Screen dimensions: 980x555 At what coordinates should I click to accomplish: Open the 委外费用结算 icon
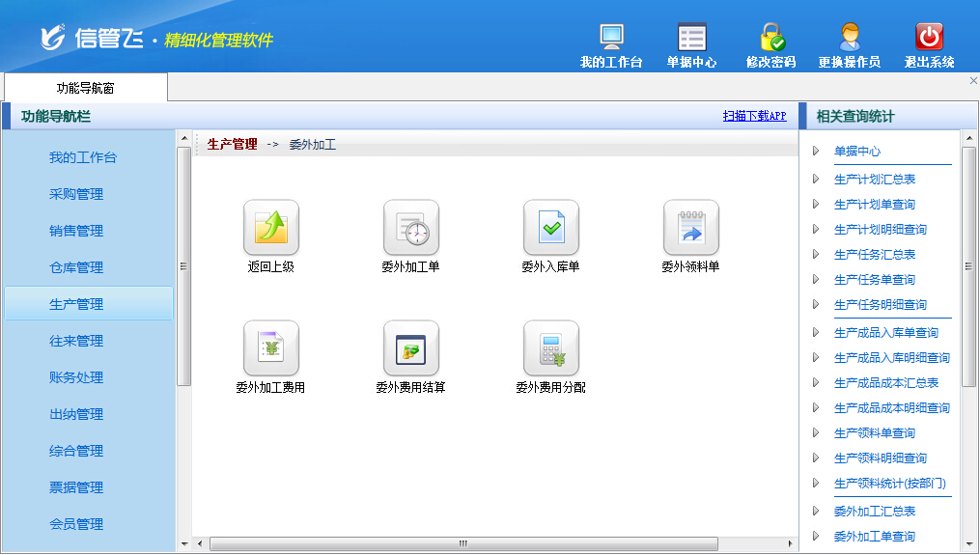tap(410, 348)
